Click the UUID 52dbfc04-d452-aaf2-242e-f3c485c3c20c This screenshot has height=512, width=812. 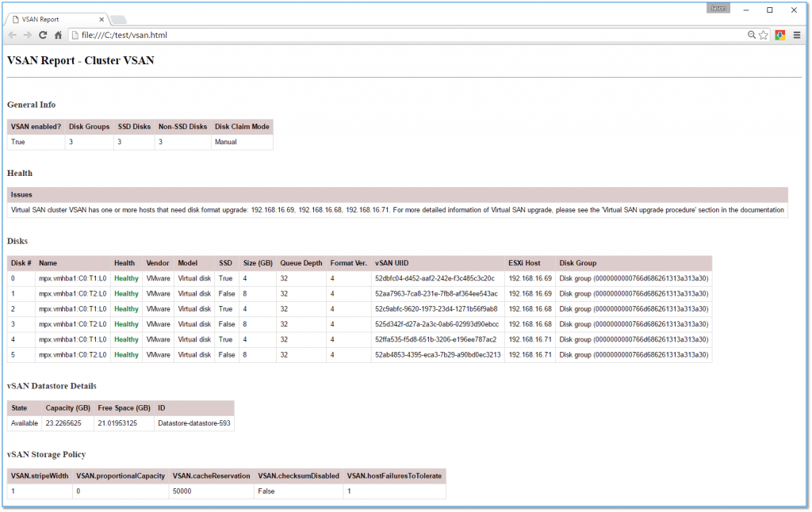(x=435, y=278)
